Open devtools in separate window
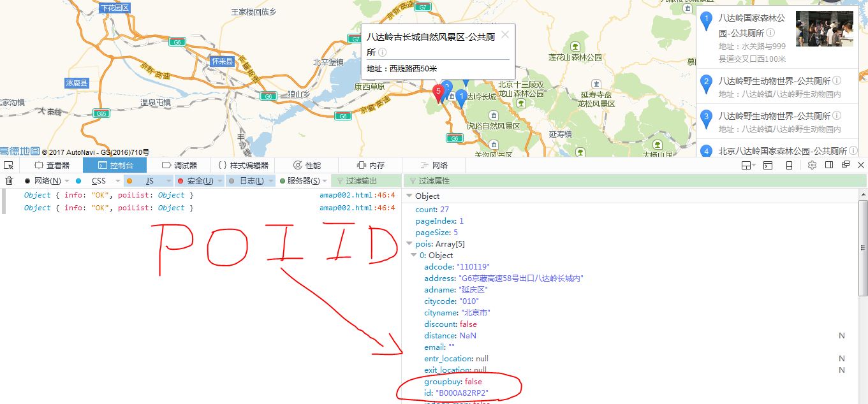This screenshot has height=404, width=868. (846, 164)
